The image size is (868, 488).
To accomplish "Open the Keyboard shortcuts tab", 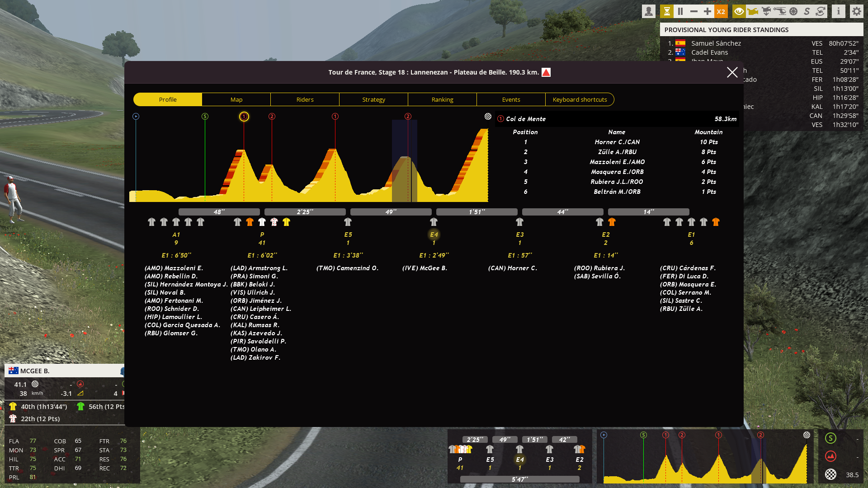I will coord(580,99).
